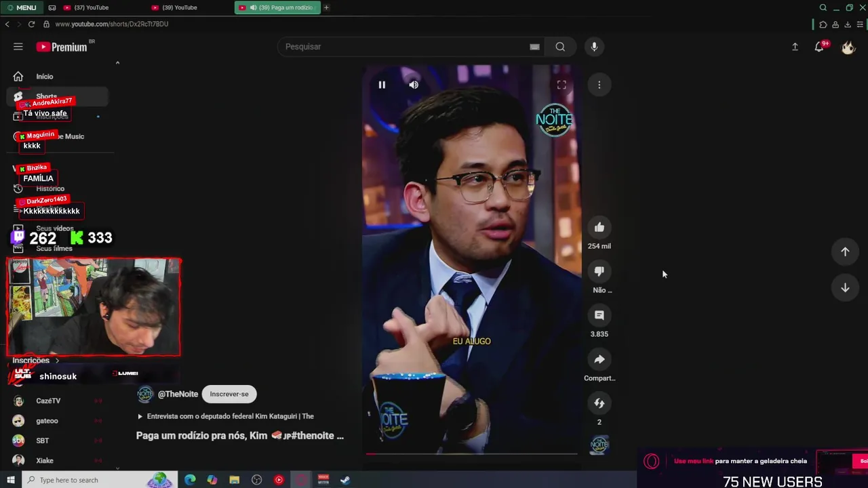Open the 3.835 comments
868x488 pixels.
tap(599, 315)
